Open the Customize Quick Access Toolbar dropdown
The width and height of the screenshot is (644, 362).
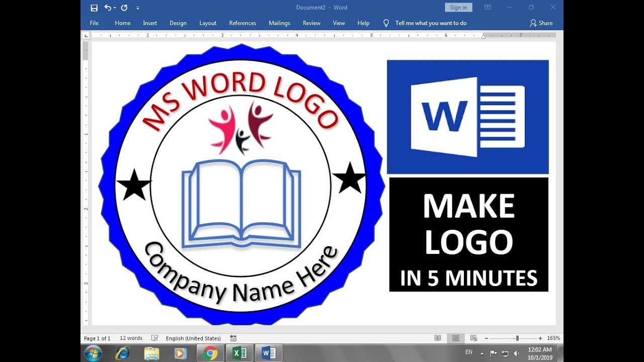coord(138,8)
